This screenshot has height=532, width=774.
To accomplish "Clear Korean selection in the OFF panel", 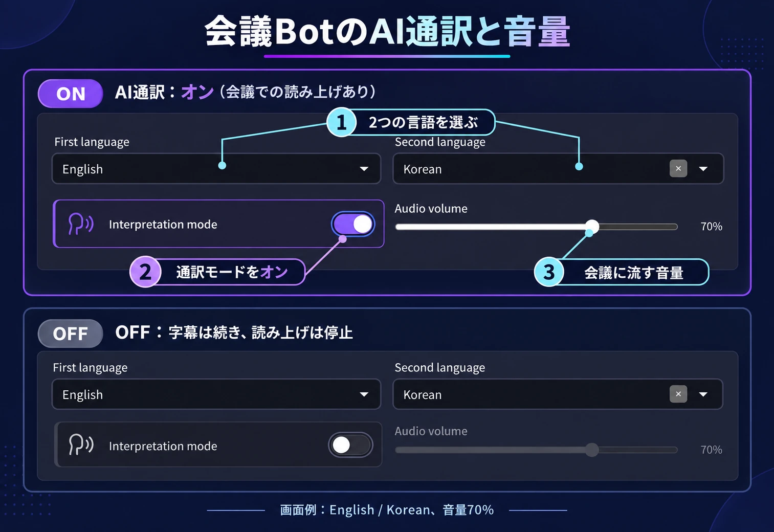I will tap(678, 394).
